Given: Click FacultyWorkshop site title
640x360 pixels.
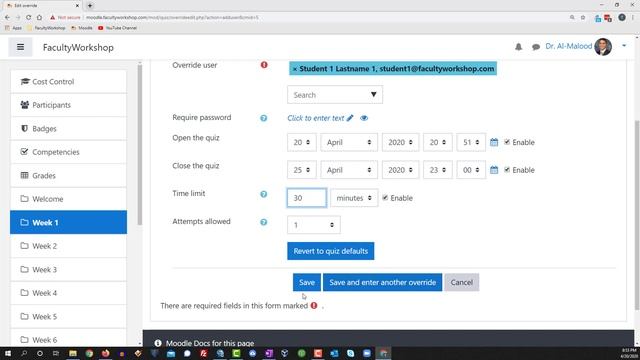Looking at the screenshot, I should (78, 47).
